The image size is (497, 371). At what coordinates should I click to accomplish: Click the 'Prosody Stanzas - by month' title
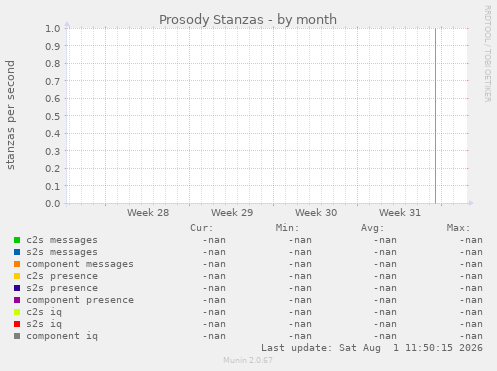click(x=248, y=20)
